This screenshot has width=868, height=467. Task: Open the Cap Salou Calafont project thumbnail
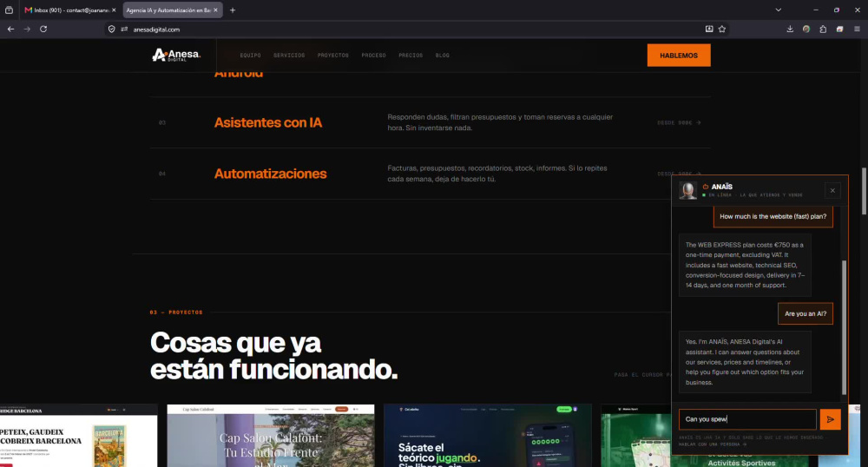(271, 436)
